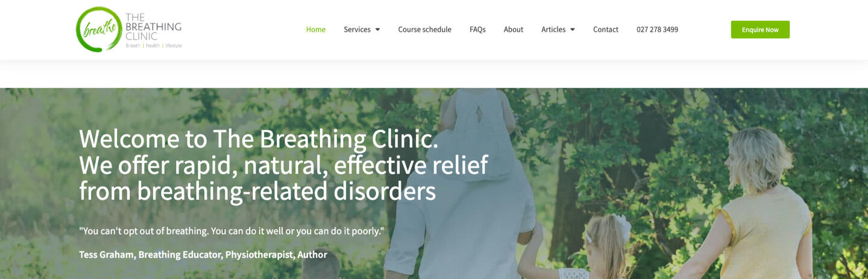Click the green breathe circle logo

point(99,30)
